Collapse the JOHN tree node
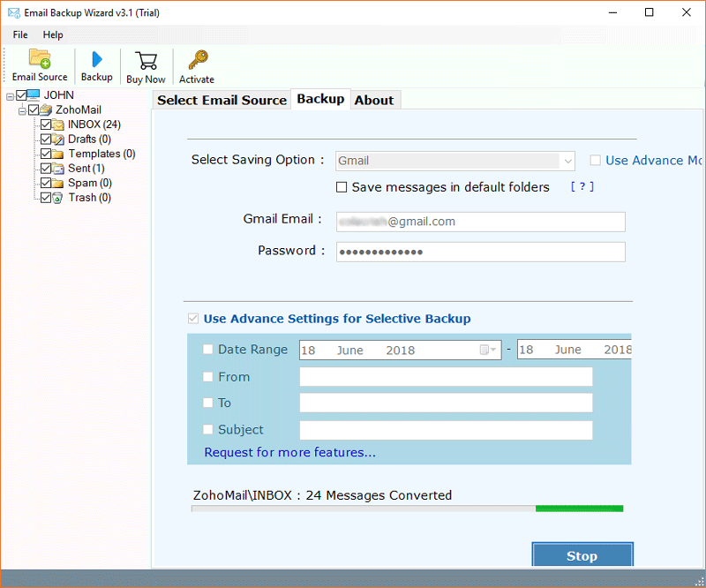Viewport: 706px width, 588px height. pos(10,96)
